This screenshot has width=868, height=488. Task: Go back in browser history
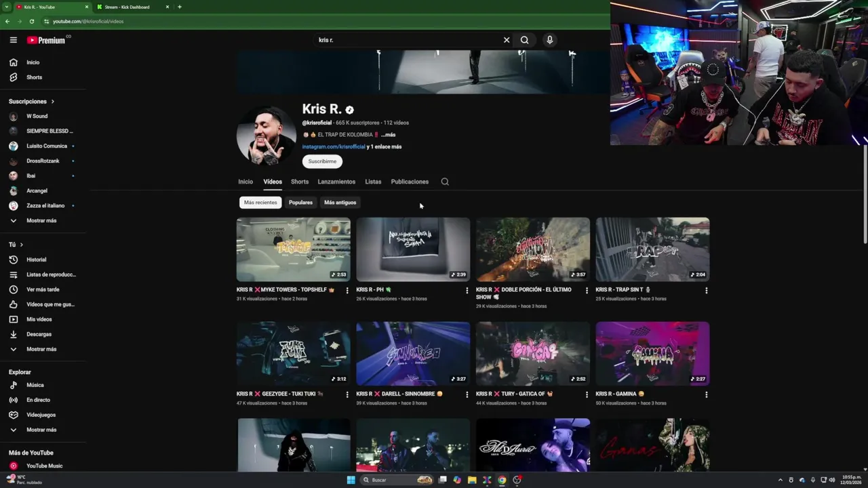coord(7,21)
